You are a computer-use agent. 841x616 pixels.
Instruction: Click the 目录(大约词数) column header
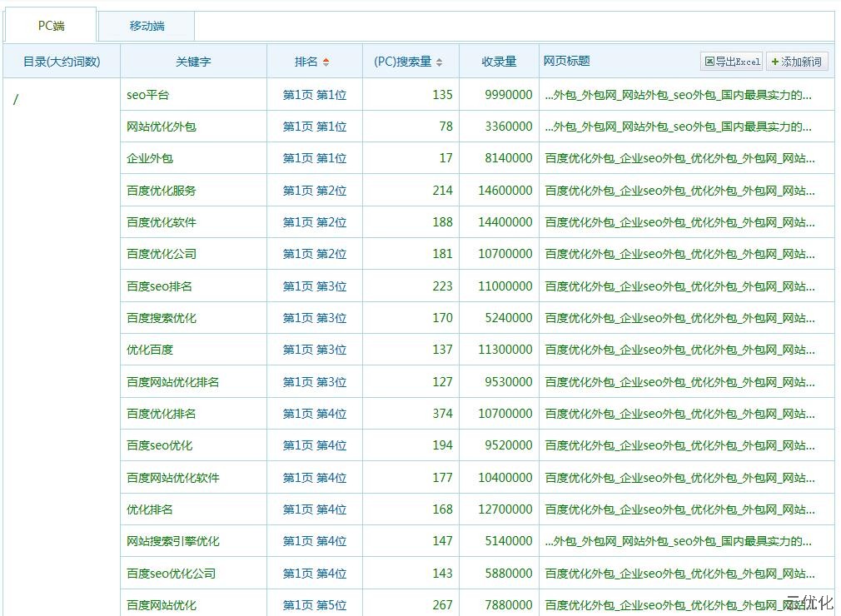tap(62, 62)
